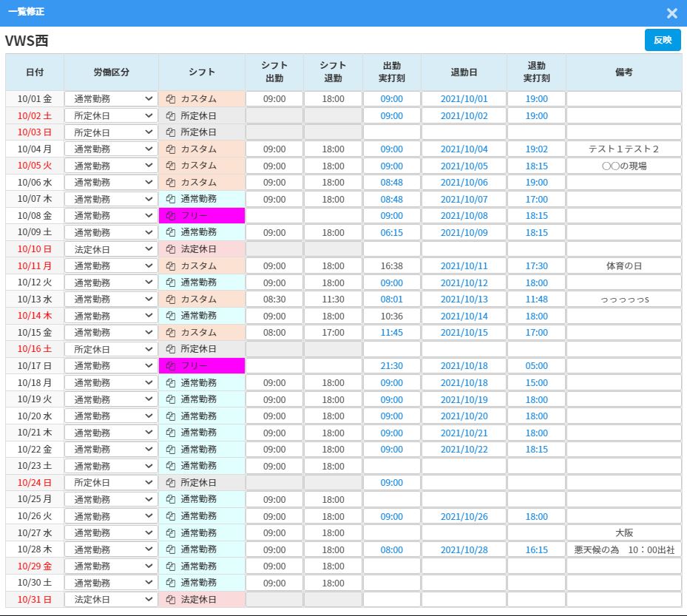Click the shift copy icon in the 10/11 row
The height and width of the screenshot is (616, 687).
coord(171,266)
